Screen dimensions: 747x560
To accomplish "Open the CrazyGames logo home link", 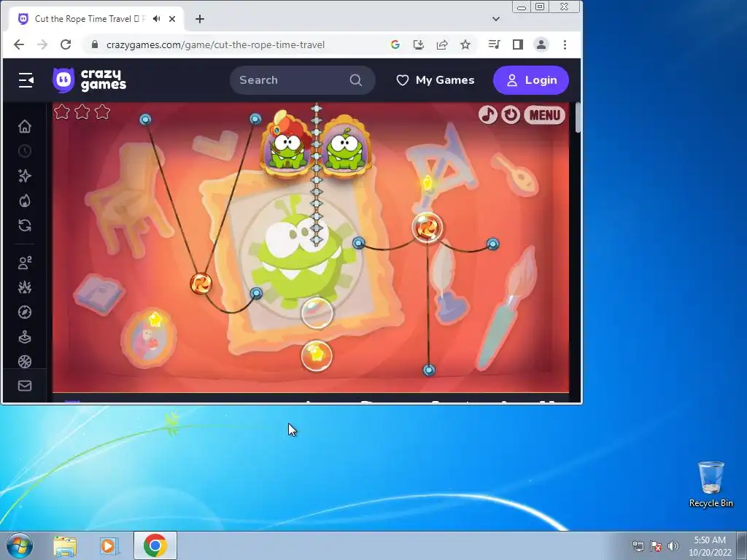I will click(x=90, y=80).
